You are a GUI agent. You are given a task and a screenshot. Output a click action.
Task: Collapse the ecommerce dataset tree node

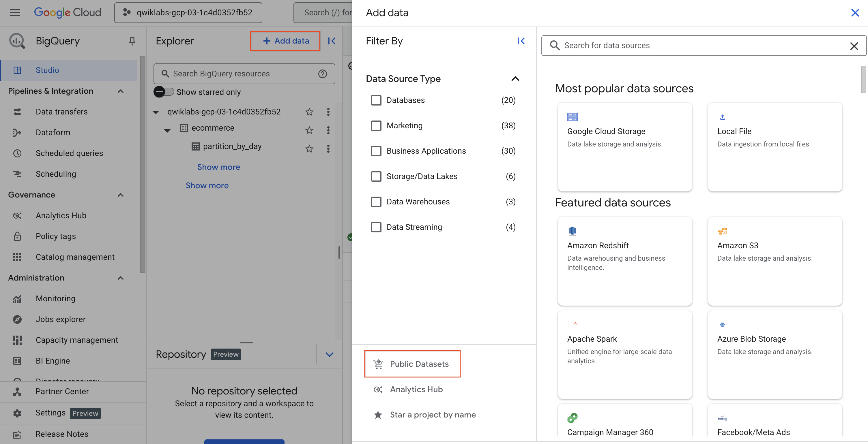[x=167, y=131]
